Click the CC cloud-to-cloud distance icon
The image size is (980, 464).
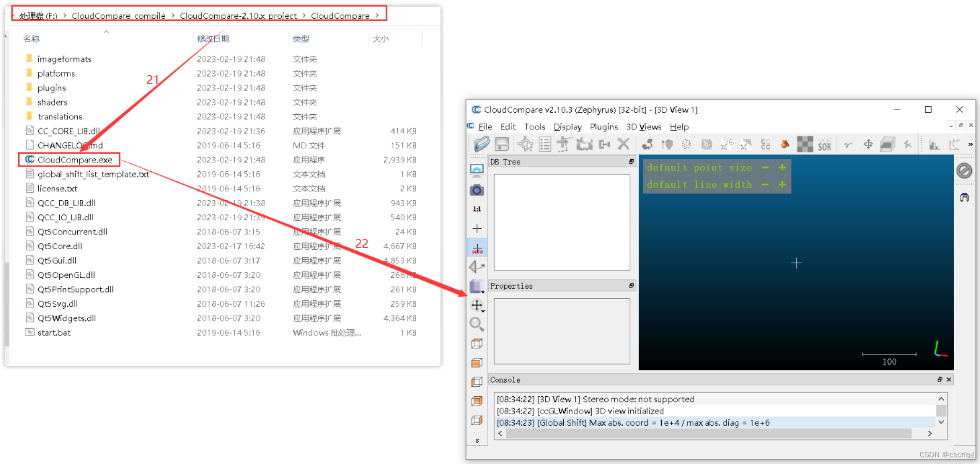point(765,144)
